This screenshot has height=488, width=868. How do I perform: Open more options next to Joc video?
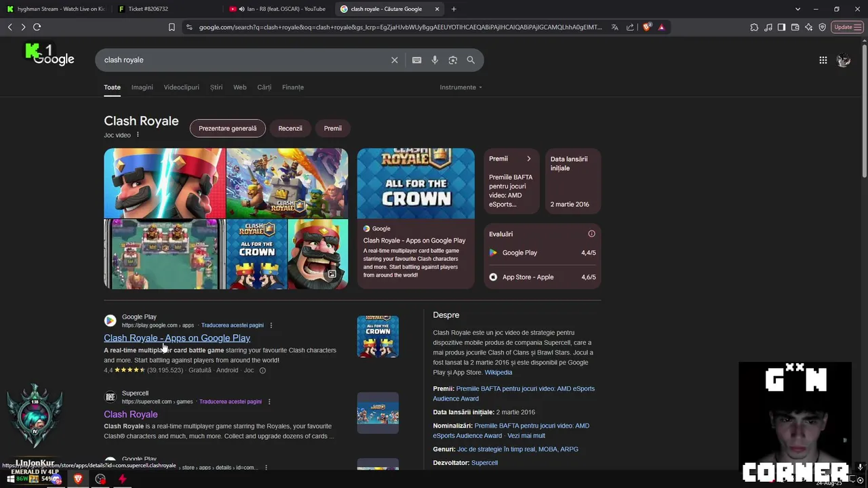point(138,135)
